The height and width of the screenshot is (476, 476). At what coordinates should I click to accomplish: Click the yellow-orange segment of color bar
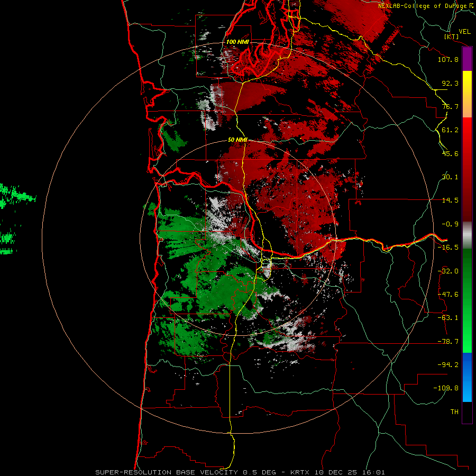pyautogui.click(x=467, y=94)
